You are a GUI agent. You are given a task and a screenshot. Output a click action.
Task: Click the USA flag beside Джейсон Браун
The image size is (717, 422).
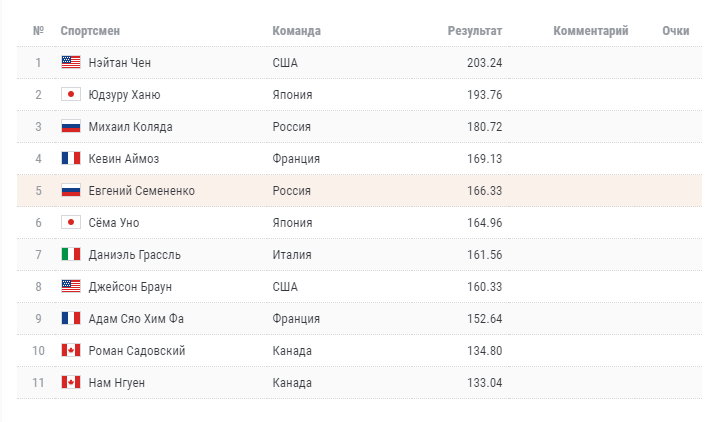(70, 286)
